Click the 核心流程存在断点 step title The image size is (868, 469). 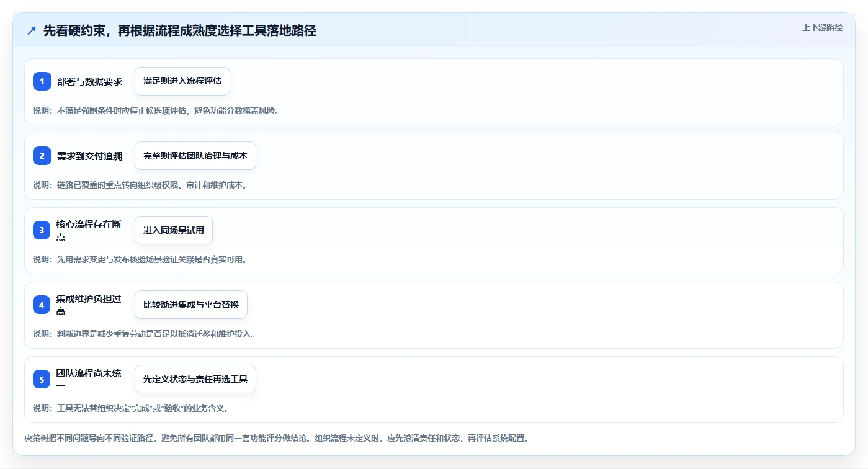89,230
